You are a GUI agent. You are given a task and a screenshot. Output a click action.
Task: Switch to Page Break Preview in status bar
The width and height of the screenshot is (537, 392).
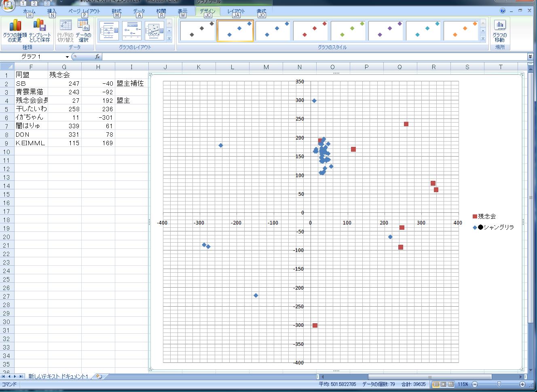451,384
